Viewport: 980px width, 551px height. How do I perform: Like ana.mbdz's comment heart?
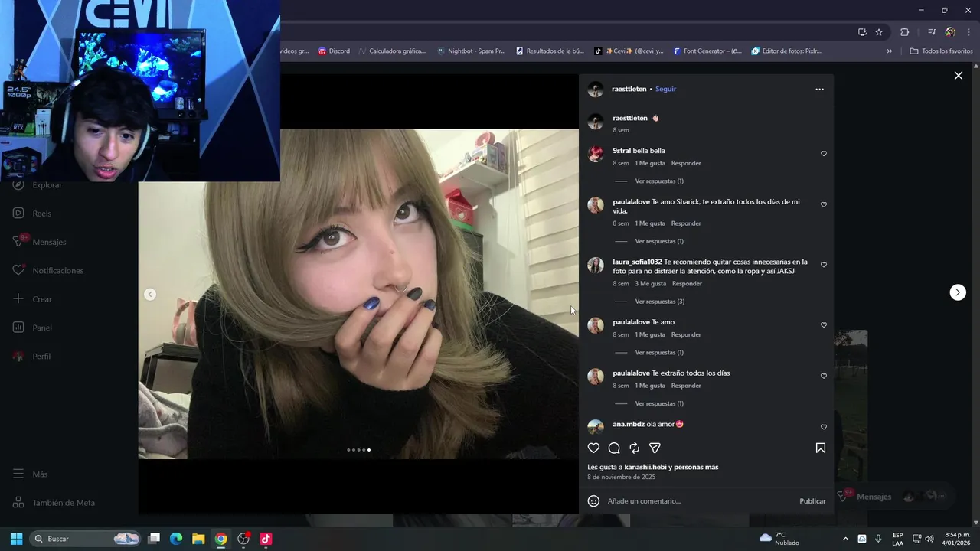point(824,427)
